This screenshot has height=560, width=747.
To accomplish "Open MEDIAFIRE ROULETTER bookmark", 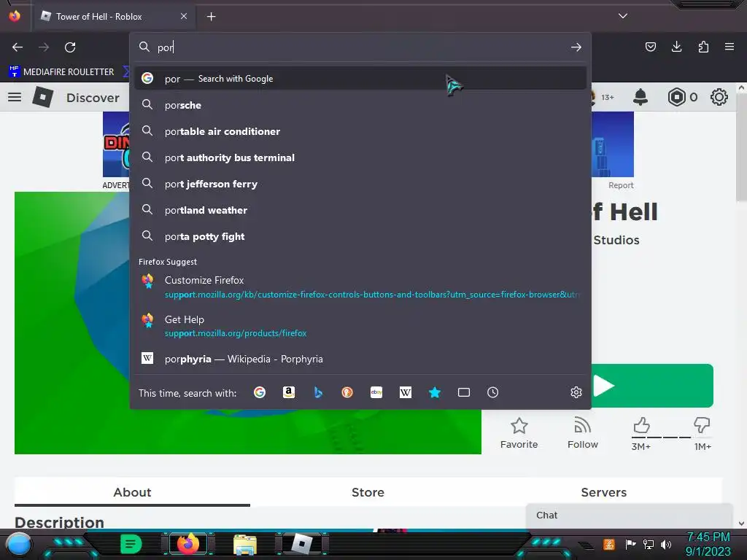I will coord(61,72).
